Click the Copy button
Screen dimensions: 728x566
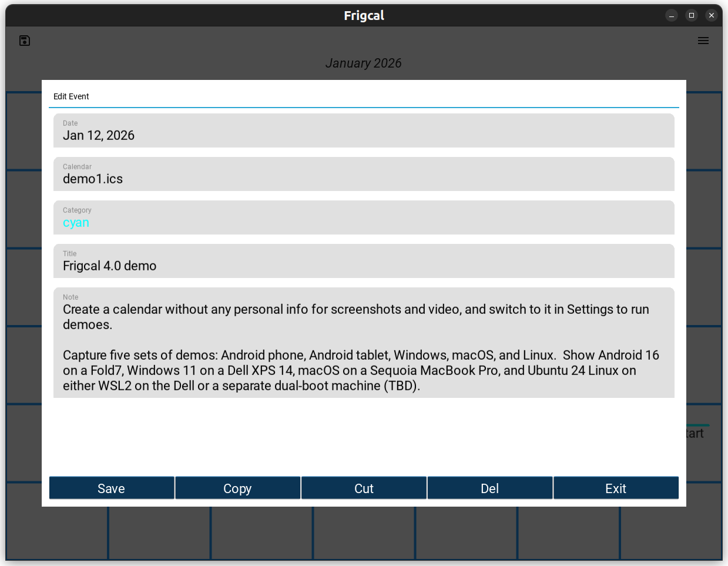click(x=237, y=488)
